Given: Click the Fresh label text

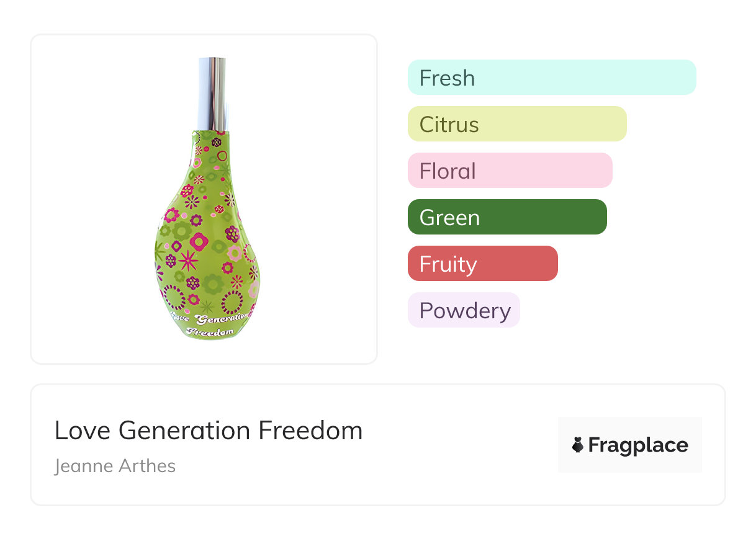Looking at the screenshot, I should [x=447, y=78].
